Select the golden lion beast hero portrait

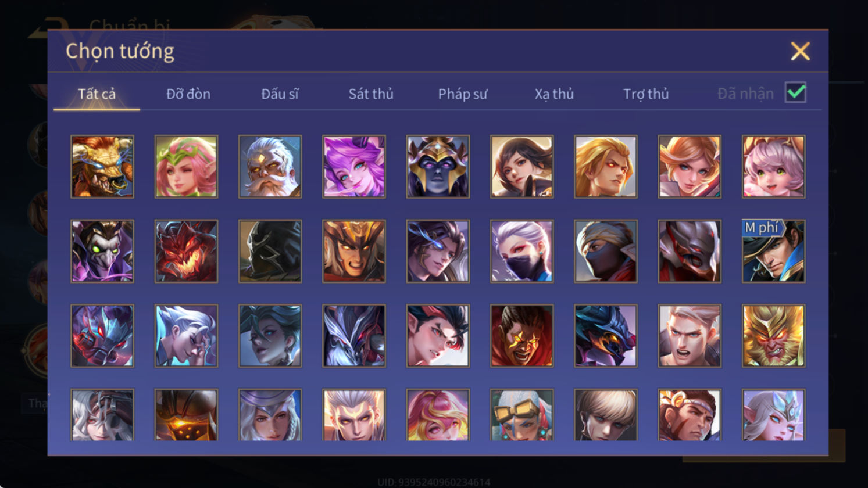tap(102, 167)
